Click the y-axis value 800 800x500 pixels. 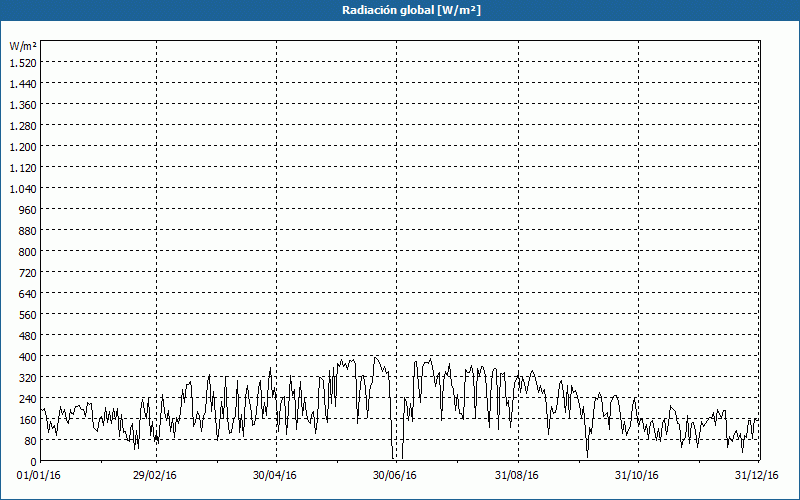click(x=28, y=252)
